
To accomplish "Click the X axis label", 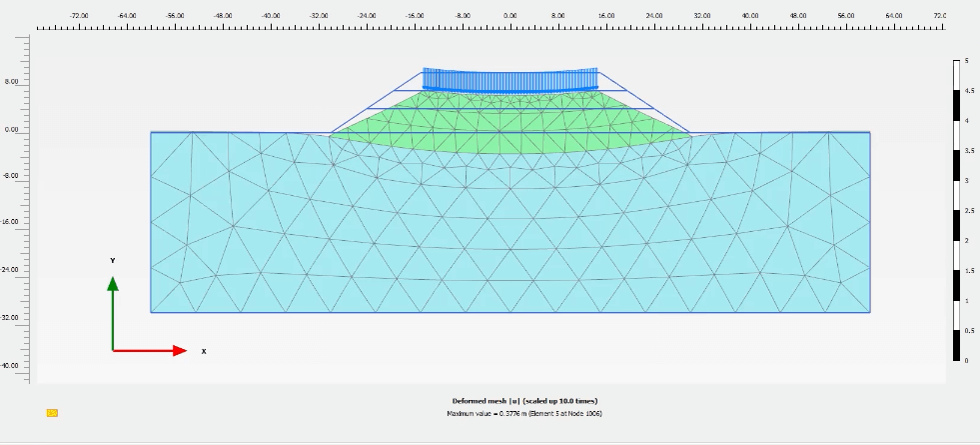I will (x=204, y=352).
